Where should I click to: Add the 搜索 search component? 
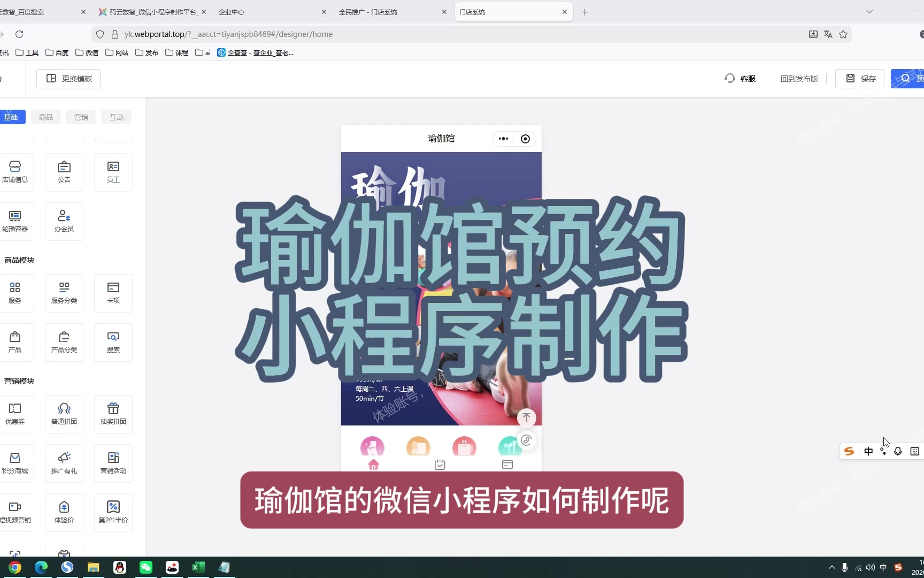click(x=113, y=342)
